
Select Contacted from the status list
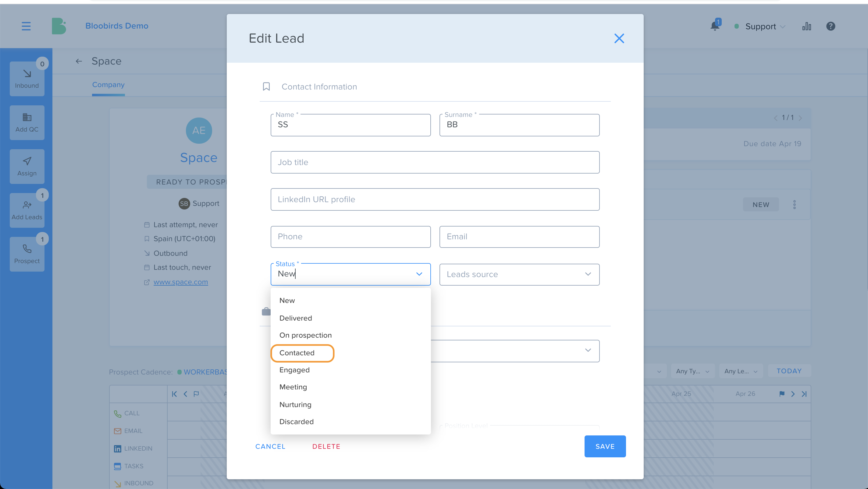(350, 353)
